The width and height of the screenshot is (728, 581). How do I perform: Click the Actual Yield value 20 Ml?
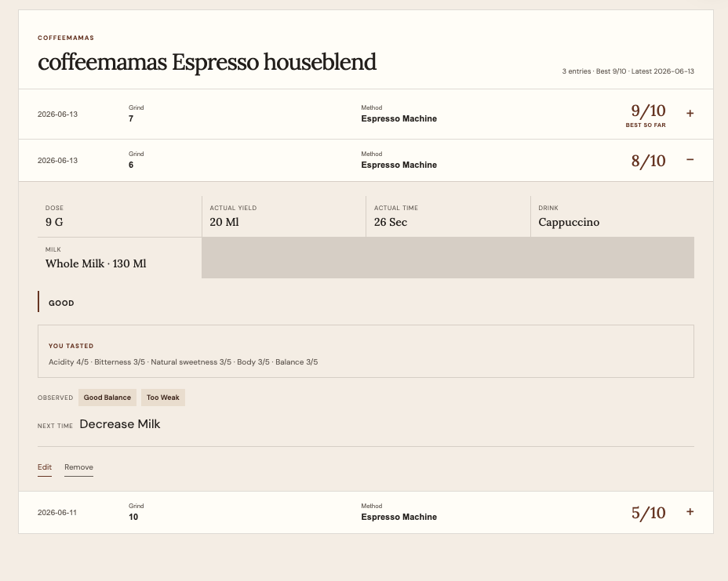[224, 222]
